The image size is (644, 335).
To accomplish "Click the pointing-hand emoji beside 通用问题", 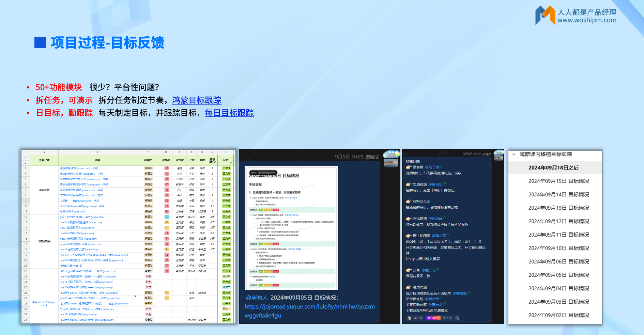I will [x=409, y=287].
